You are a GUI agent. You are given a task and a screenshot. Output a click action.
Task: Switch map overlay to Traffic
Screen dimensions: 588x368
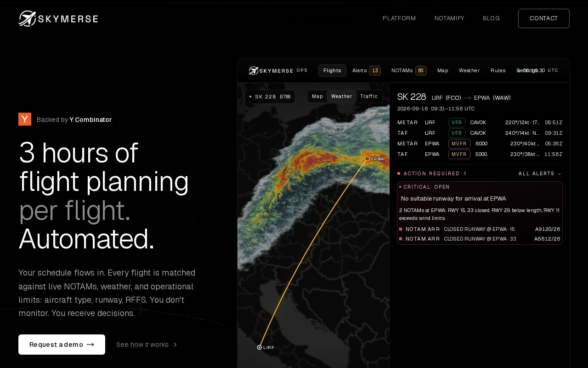[369, 96]
